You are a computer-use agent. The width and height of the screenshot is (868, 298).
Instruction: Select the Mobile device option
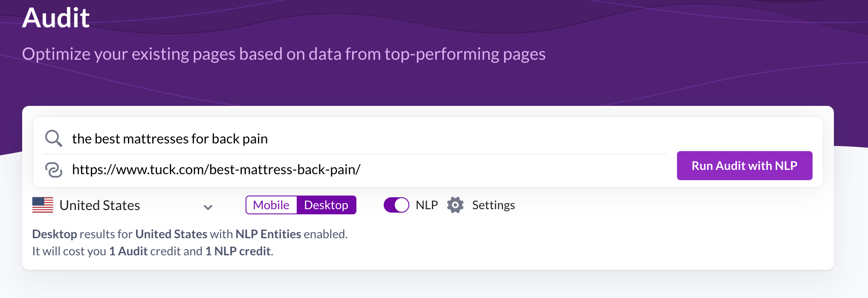pyautogui.click(x=271, y=205)
